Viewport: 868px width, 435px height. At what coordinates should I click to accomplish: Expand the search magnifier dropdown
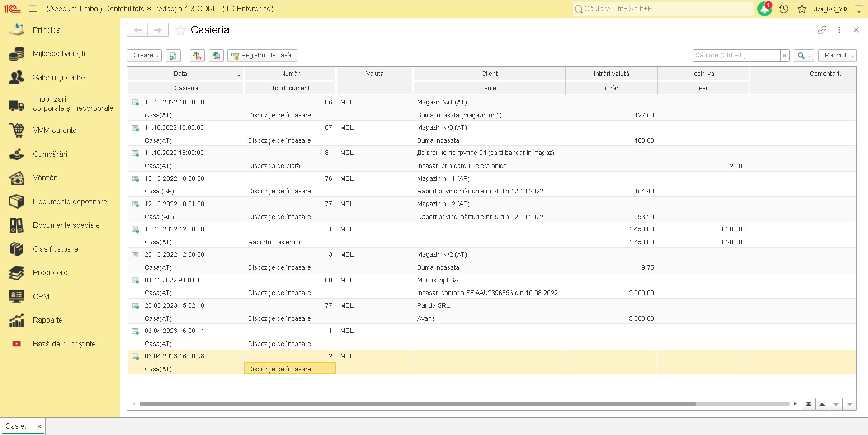click(804, 56)
